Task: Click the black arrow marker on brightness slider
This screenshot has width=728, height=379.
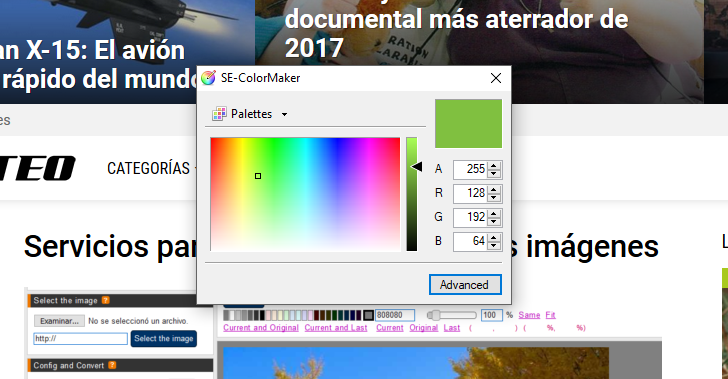Action: (417, 167)
